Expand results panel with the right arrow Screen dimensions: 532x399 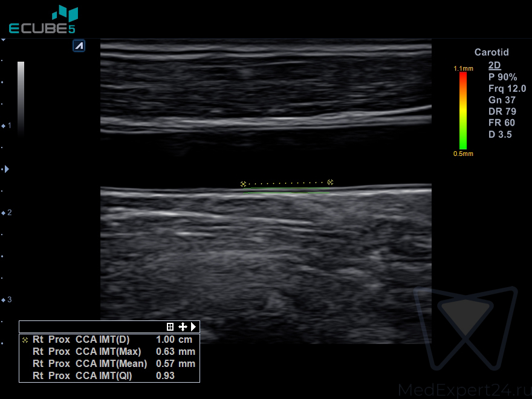(x=193, y=326)
